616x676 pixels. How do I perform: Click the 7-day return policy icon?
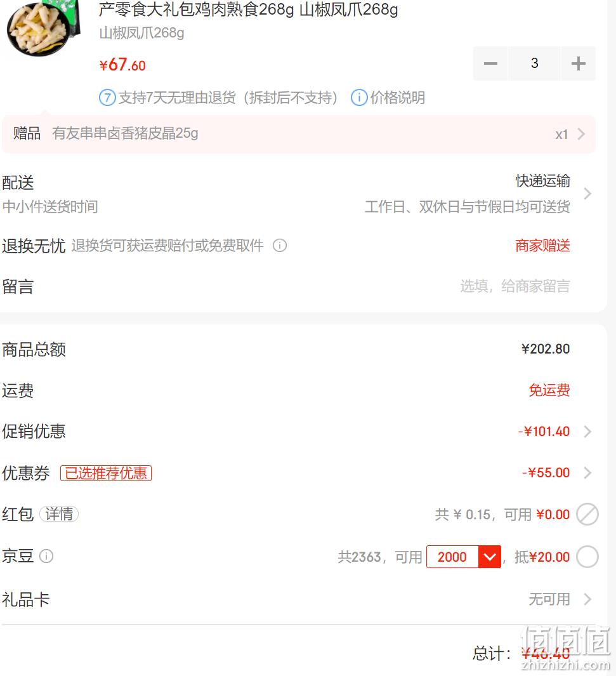(x=107, y=98)
